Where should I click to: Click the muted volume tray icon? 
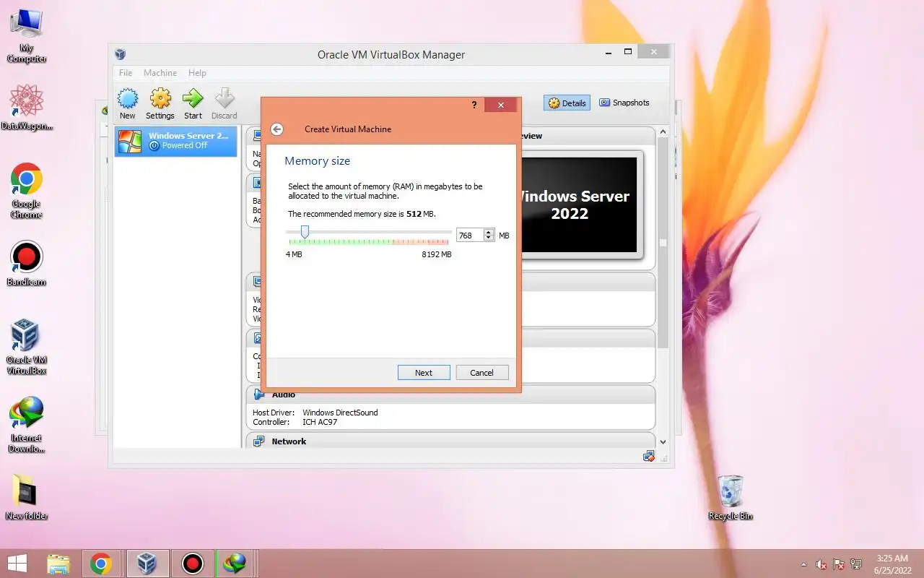(x=821, y=564)
